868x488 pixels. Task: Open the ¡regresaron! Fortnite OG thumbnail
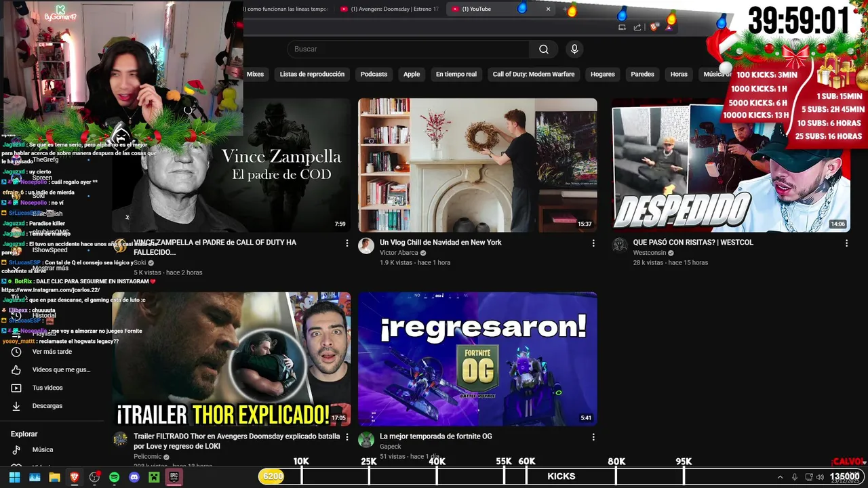477,359
